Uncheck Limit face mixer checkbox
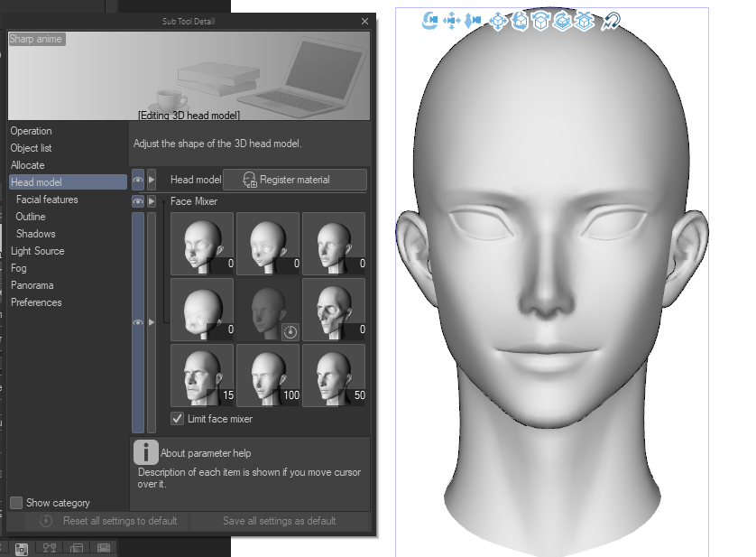Screen dimensions: 756x557 [177, 419]
